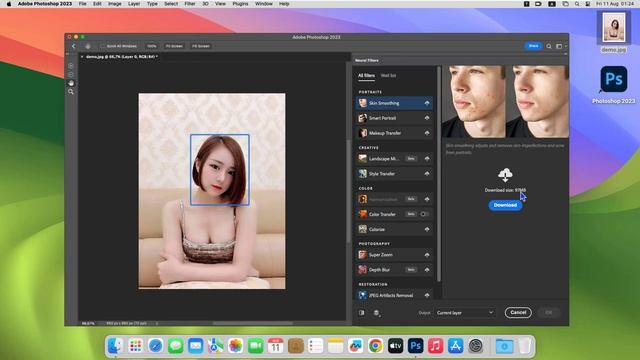Select the Style Transfer filter row
This screenshot has height=360, width=640.
tap(394, 174)
